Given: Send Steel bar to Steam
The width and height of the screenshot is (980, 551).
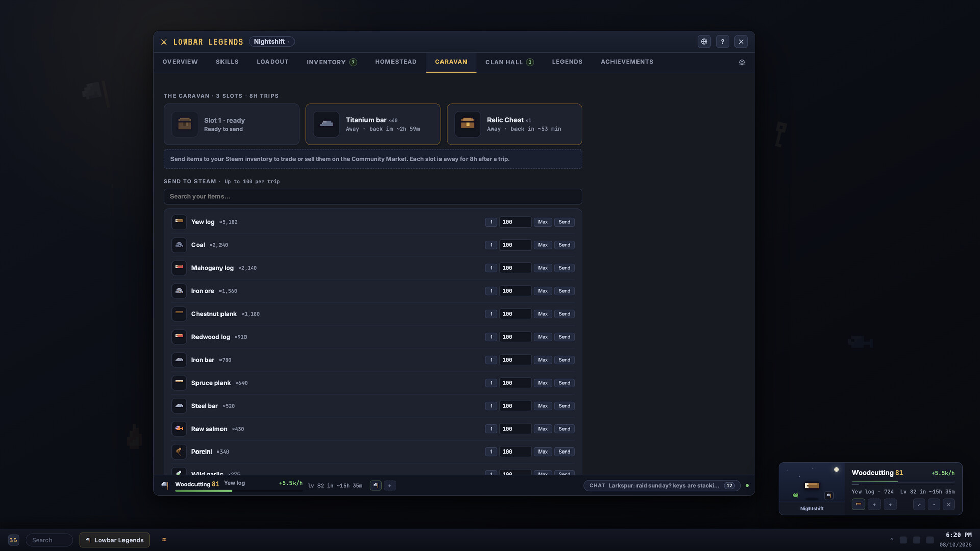Looking at the screenshot, I should (x=565, y=406).
